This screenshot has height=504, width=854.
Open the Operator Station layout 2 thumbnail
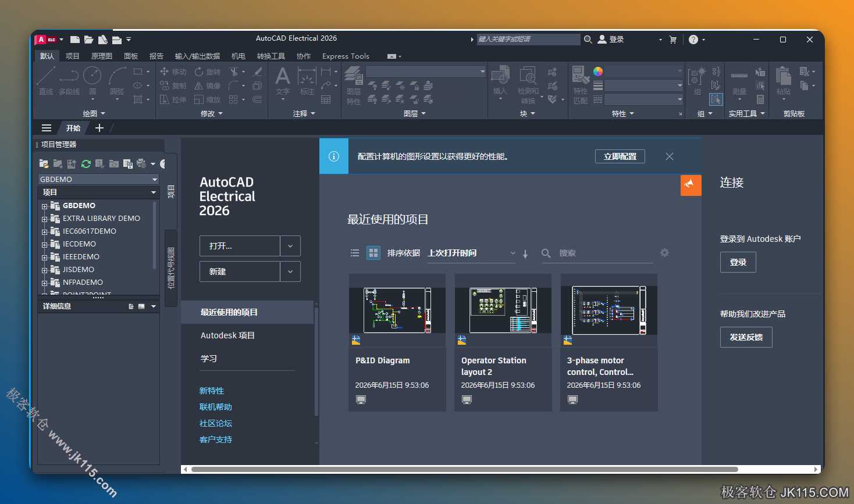tap(503, 310)
